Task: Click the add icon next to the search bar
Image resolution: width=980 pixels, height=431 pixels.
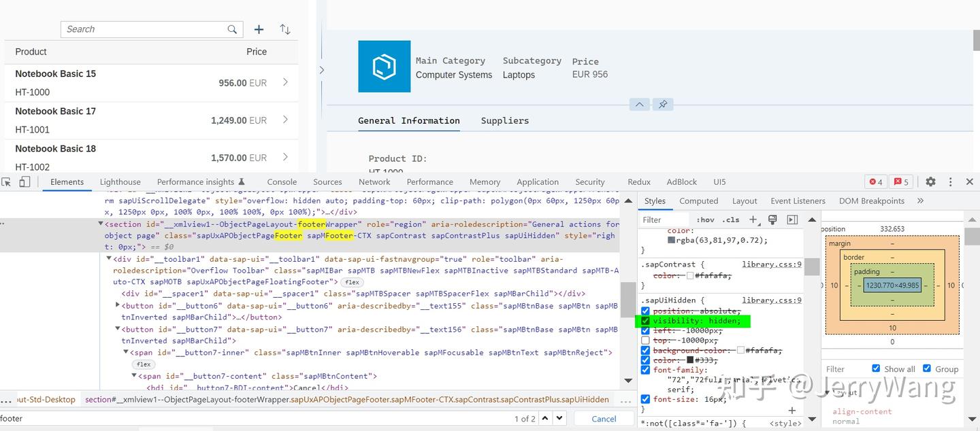Action: 259,29
